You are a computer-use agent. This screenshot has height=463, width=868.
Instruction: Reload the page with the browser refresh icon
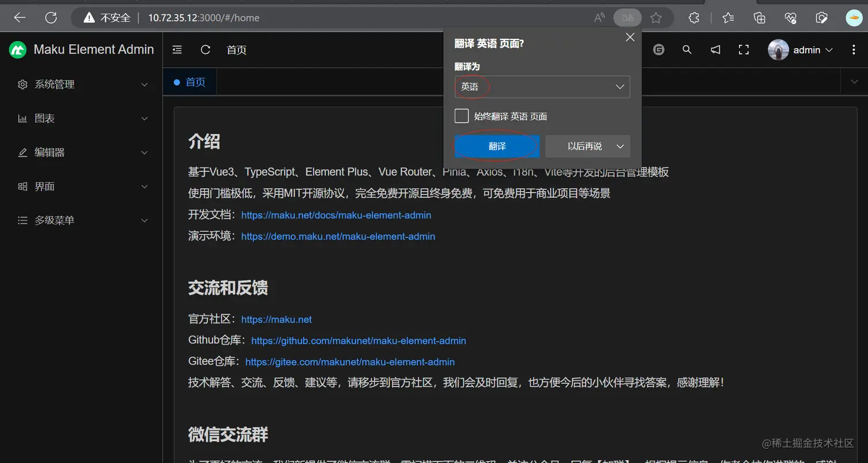[x=51, y=18]
